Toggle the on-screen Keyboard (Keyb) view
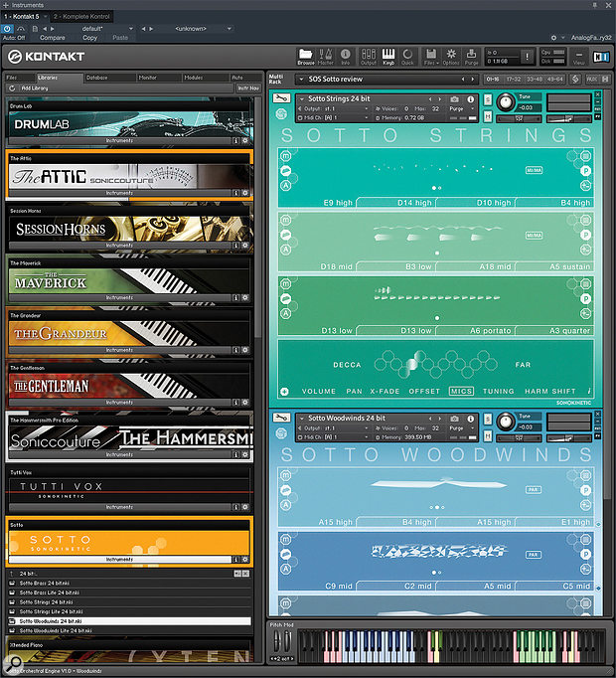 click(388, 57)
